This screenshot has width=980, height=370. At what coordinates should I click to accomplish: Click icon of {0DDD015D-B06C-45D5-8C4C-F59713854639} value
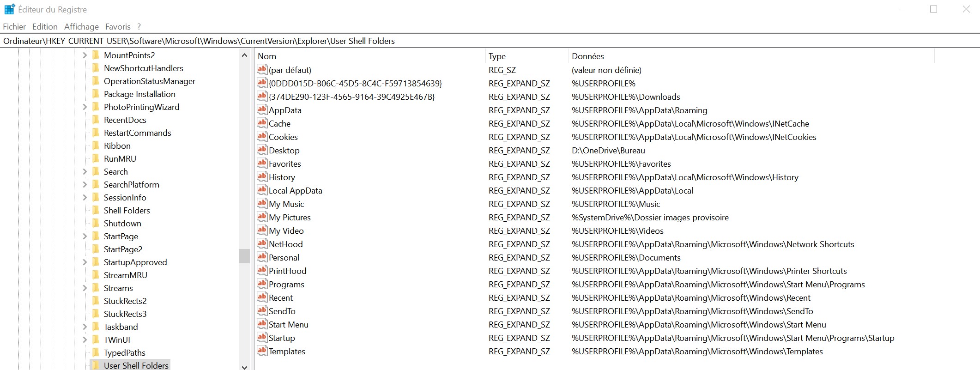262,83
